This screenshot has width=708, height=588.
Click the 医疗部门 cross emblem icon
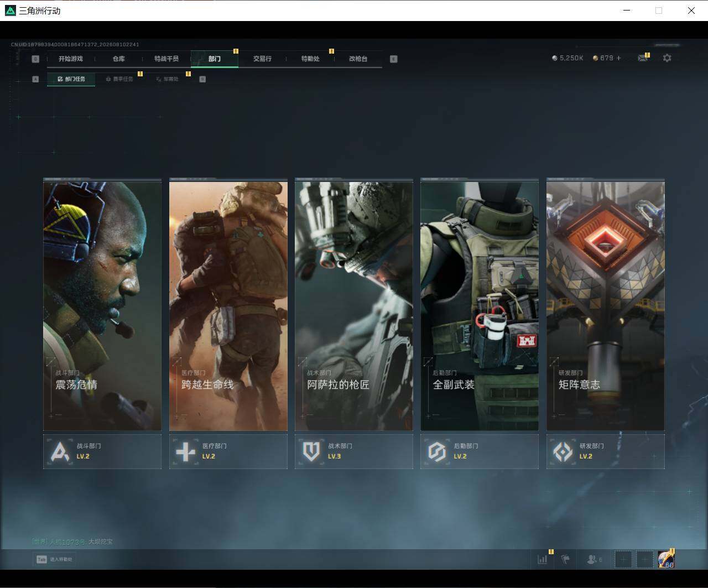pyautogui.click(x=185, y=451)
